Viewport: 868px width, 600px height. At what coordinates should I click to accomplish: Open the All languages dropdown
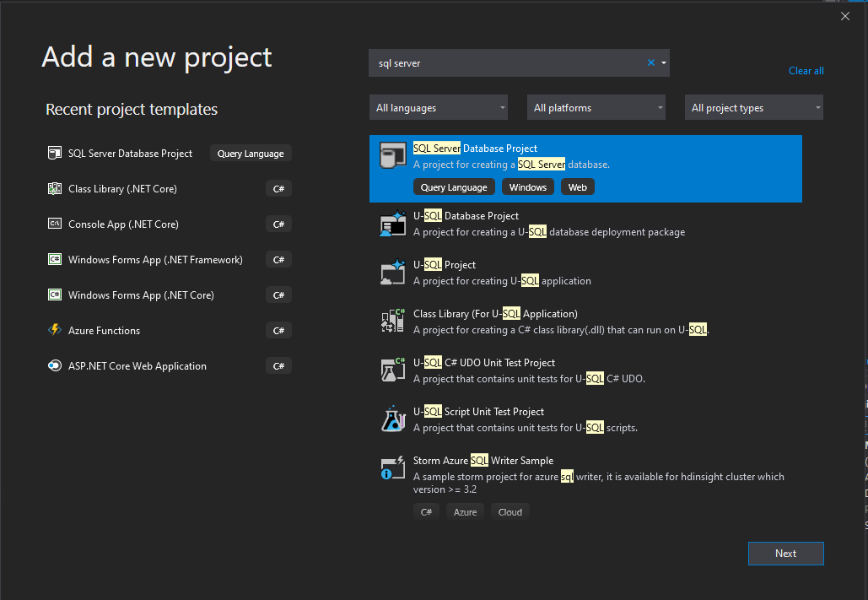pyautogui.click(x=439, y=107)
